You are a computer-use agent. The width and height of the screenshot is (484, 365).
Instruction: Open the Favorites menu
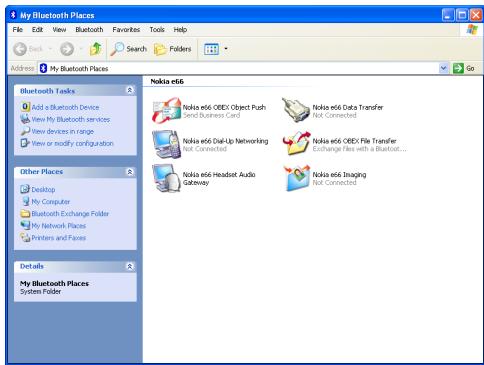pos(126,30)
